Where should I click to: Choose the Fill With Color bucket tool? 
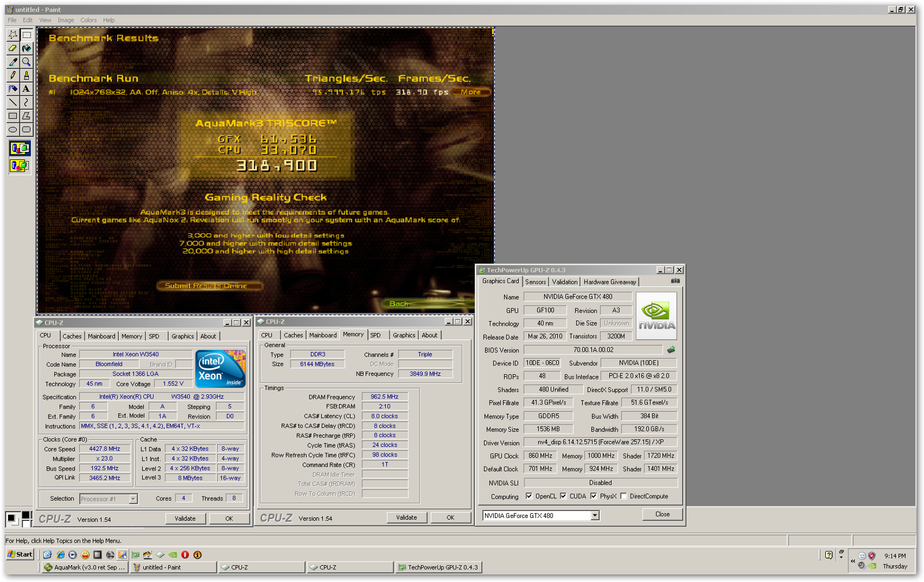[x=27, y=48]
